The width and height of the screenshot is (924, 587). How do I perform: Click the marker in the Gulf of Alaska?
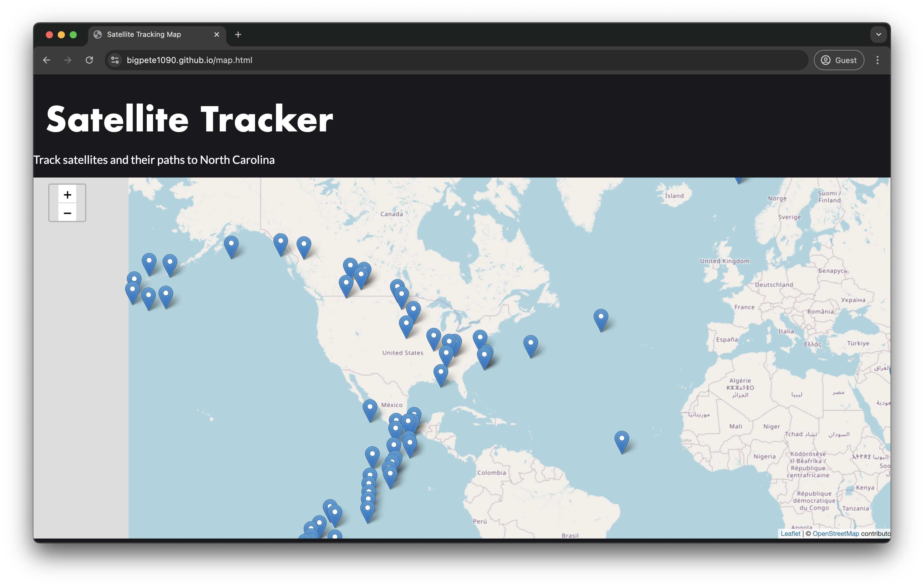point(231,246)
